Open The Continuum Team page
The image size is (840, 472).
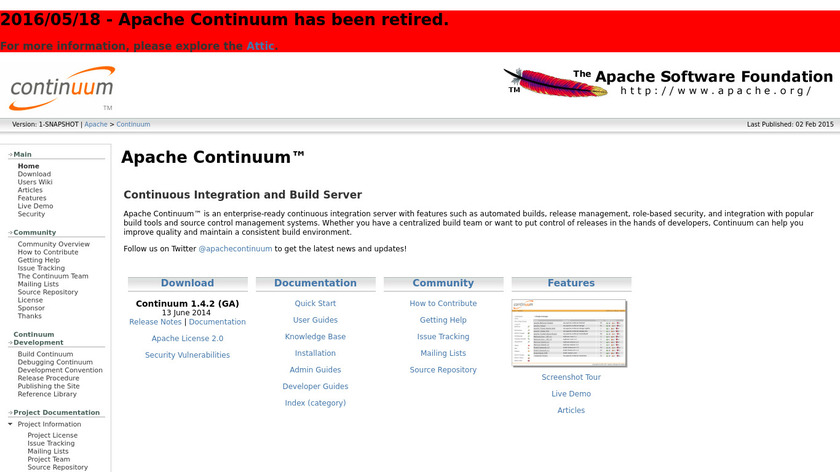coord(53,276)
